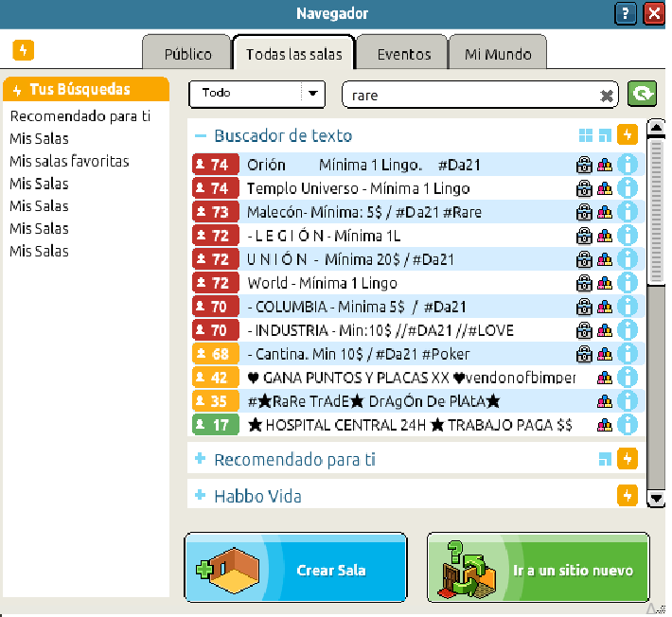Click the user count badge 17
This screenshot has width=672, height=617.
[216, 425]
